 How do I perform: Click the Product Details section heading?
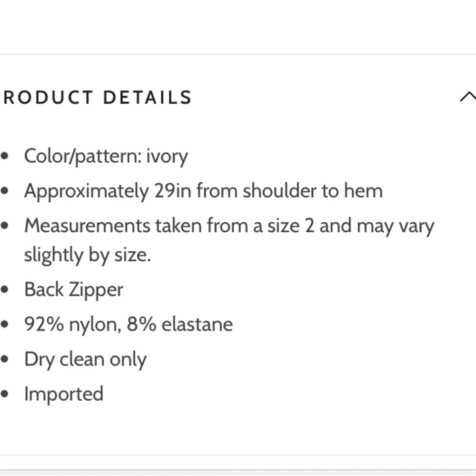click(98, 98)
